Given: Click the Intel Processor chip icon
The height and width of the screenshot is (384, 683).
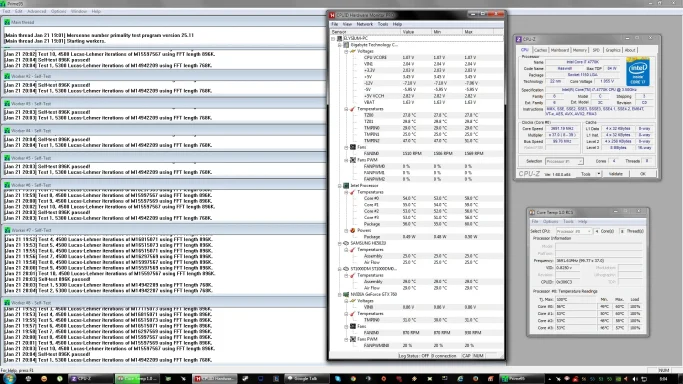Looking at the screenshot, I should coord(346,185).
